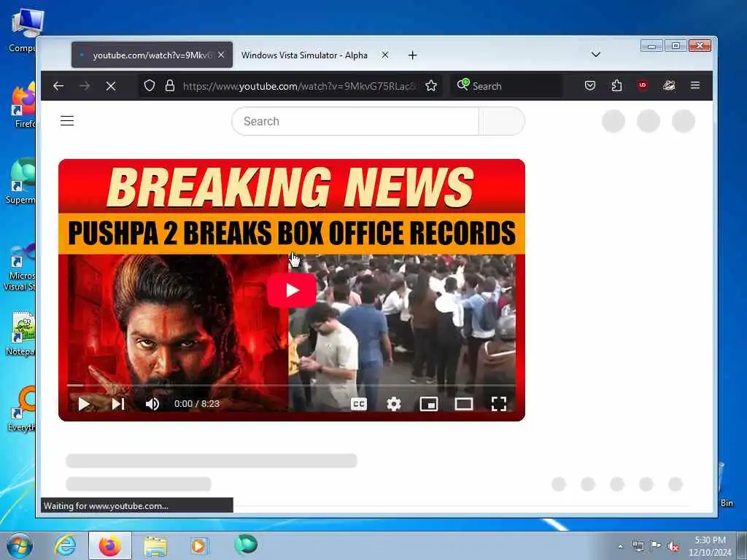This screenshot has width=747, height=560.
Task: Click the Firefox search bar
Action: (508, 86)
